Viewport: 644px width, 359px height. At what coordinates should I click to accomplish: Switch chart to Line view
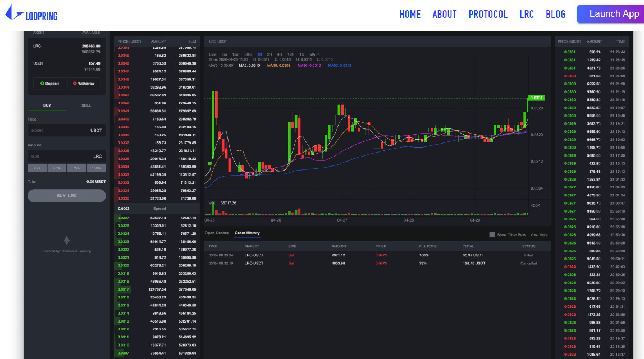tap(213, 54)
